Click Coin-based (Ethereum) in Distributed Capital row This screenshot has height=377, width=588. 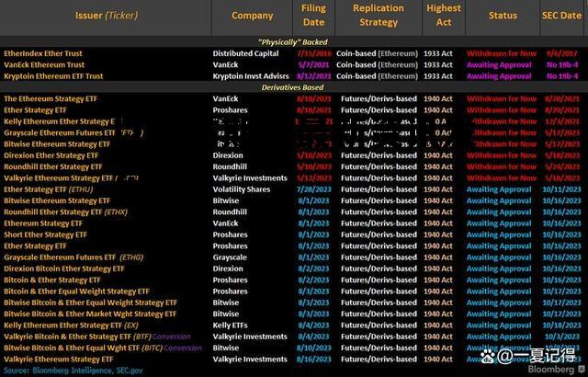pyautogui.click(x=377, y=53)
